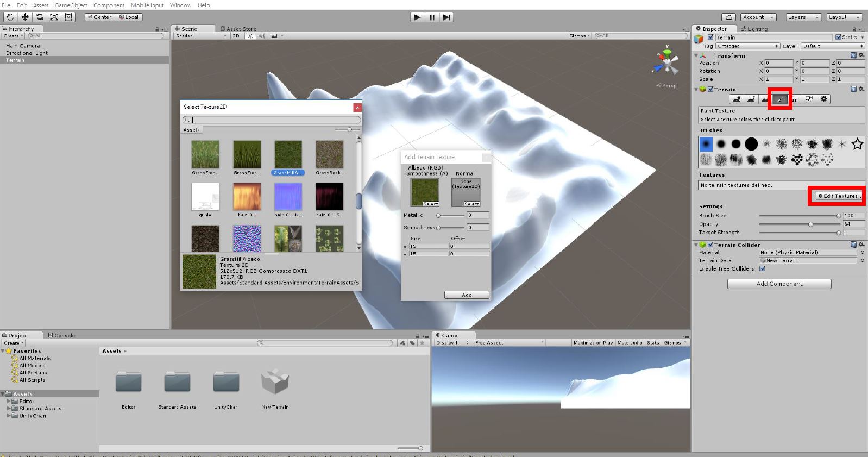Pick the GrassRock texture thumbnail

(329, 154)
